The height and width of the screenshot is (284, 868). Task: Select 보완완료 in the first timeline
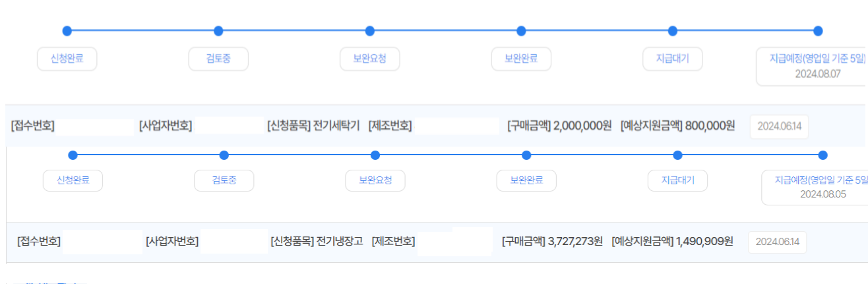521,59
